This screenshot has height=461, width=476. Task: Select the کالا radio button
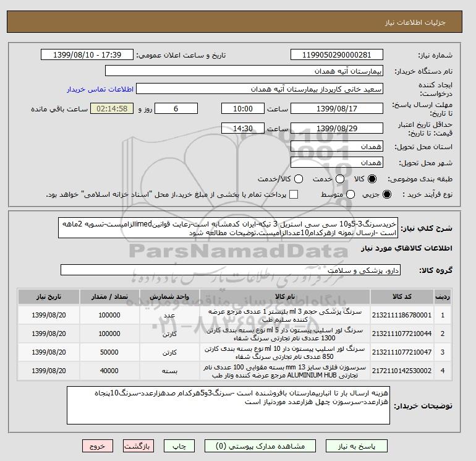[x=372, y=179]
